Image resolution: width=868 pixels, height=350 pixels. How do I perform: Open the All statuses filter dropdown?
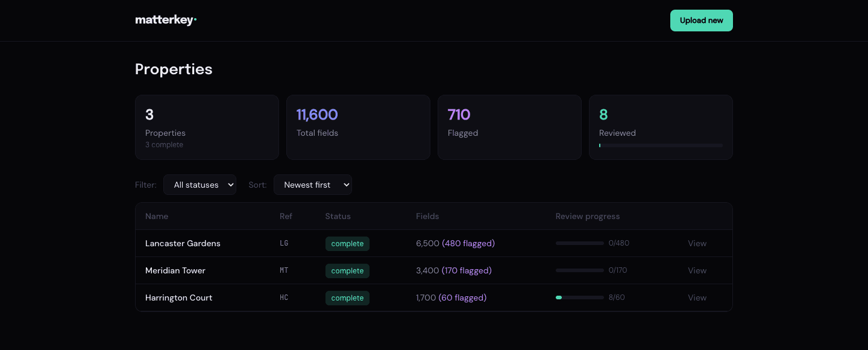click(200, 185)
